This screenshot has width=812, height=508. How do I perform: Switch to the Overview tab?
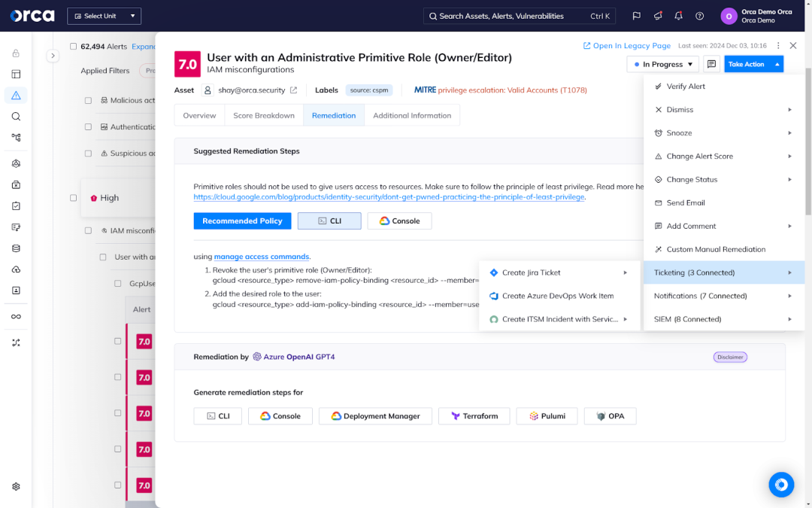pyautogui.click(x=199, y=116)
